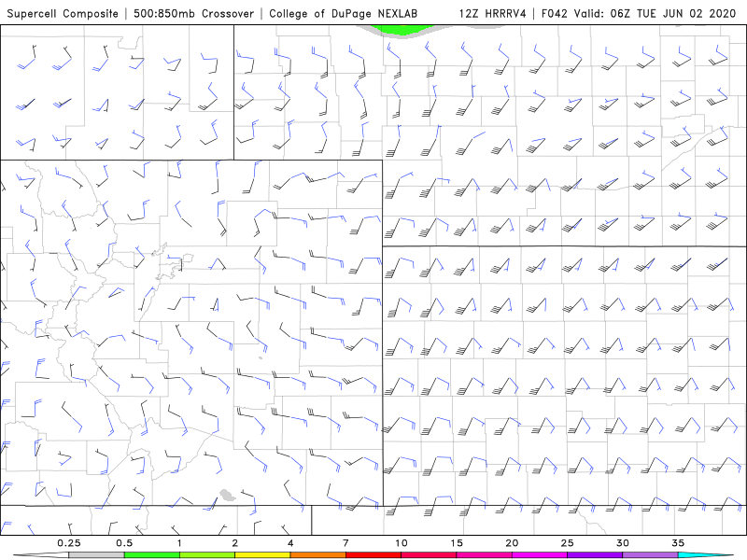Click the green shaded area at map top
Viewport: 747px width, 560px height.
click(403, 30)
